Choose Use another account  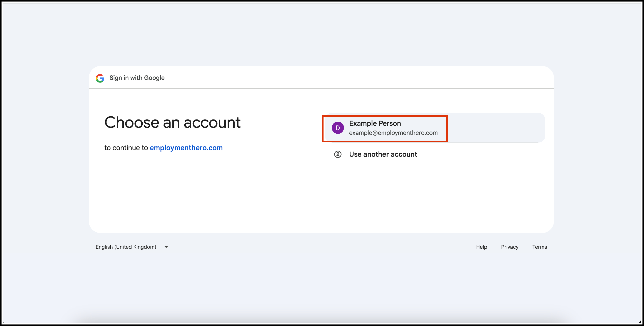pos(383,154)
